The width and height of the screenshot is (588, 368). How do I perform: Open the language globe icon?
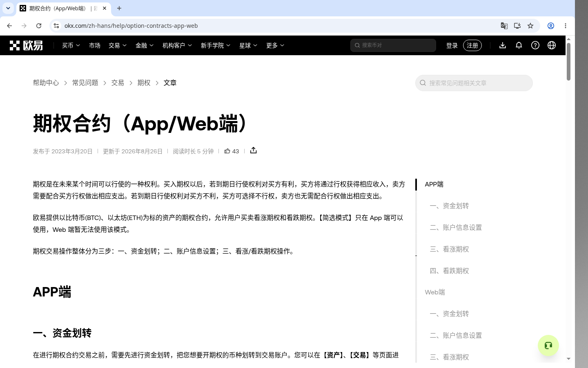tap(552, 45)
